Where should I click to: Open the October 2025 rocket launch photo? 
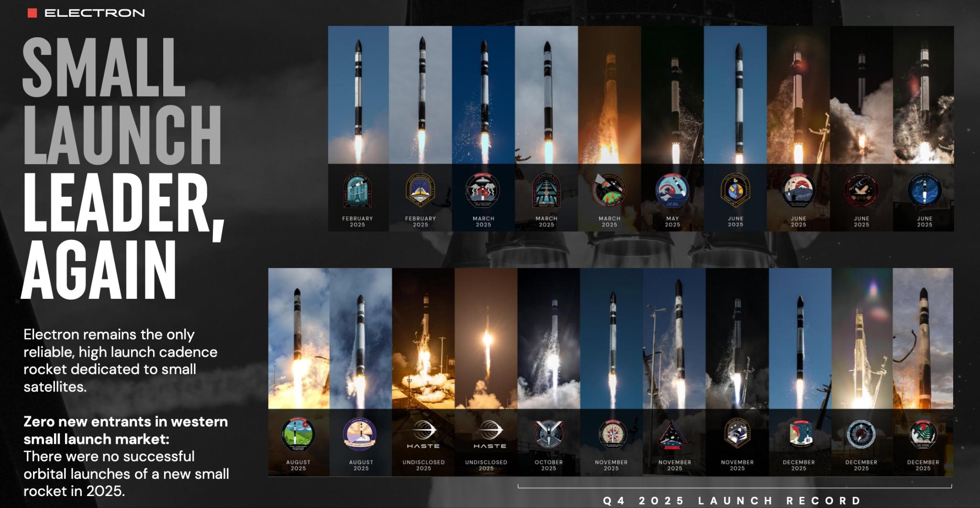point(549,339)
